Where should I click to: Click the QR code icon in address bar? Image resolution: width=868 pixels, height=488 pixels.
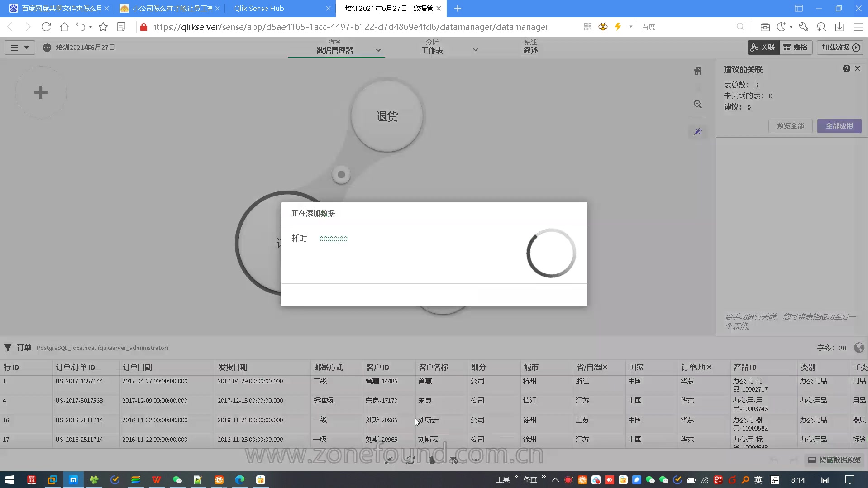coord(588,27)
